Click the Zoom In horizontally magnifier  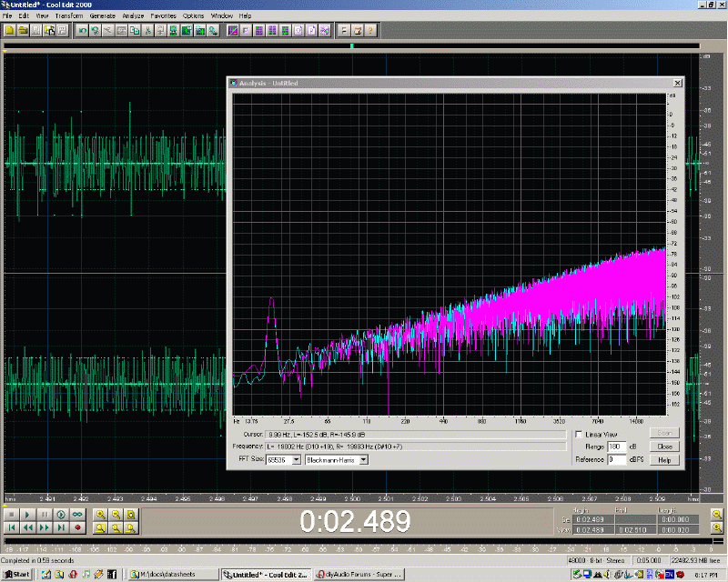click(100, 515)
